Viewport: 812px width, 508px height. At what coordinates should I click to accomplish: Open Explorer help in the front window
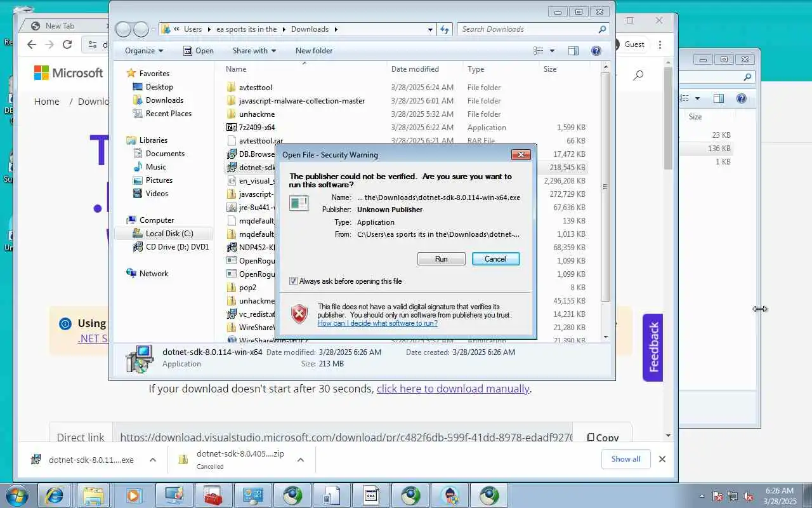pos(596,51)
